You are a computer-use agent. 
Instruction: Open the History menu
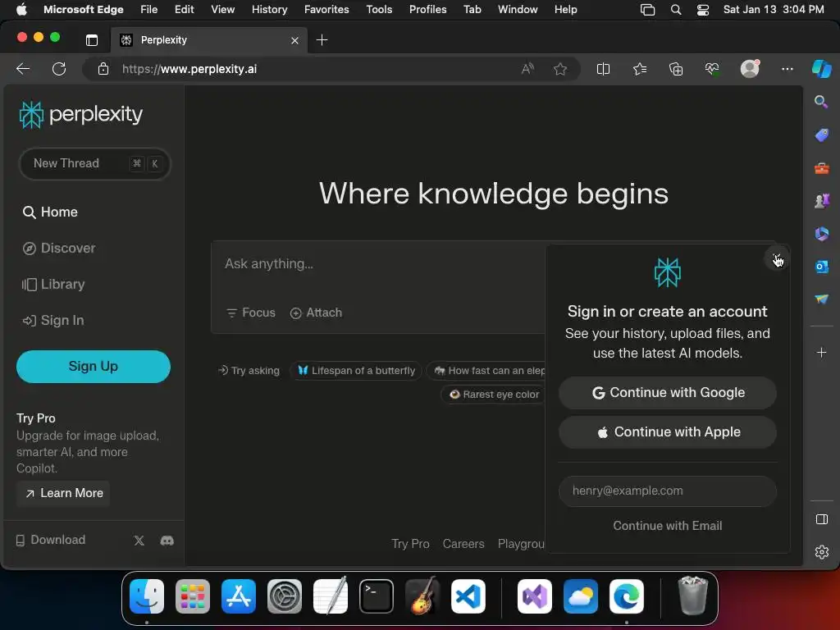coord(269,10)
